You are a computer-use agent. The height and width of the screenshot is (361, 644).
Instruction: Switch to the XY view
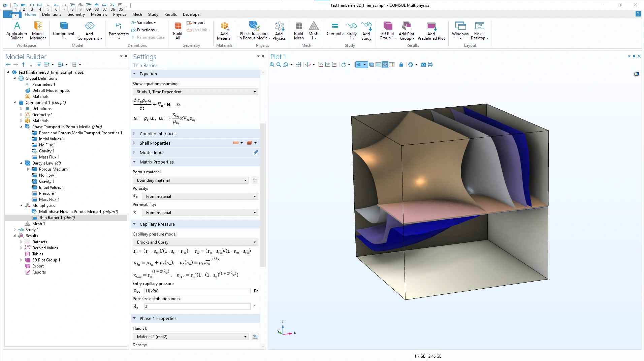coord(321,65)
